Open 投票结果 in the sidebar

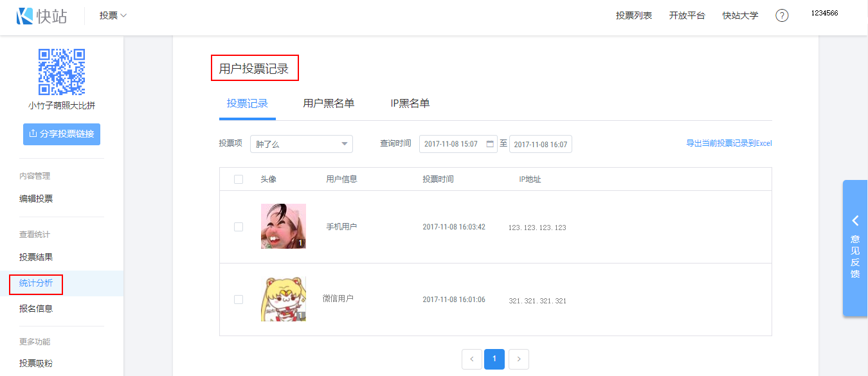coord(36,257)
